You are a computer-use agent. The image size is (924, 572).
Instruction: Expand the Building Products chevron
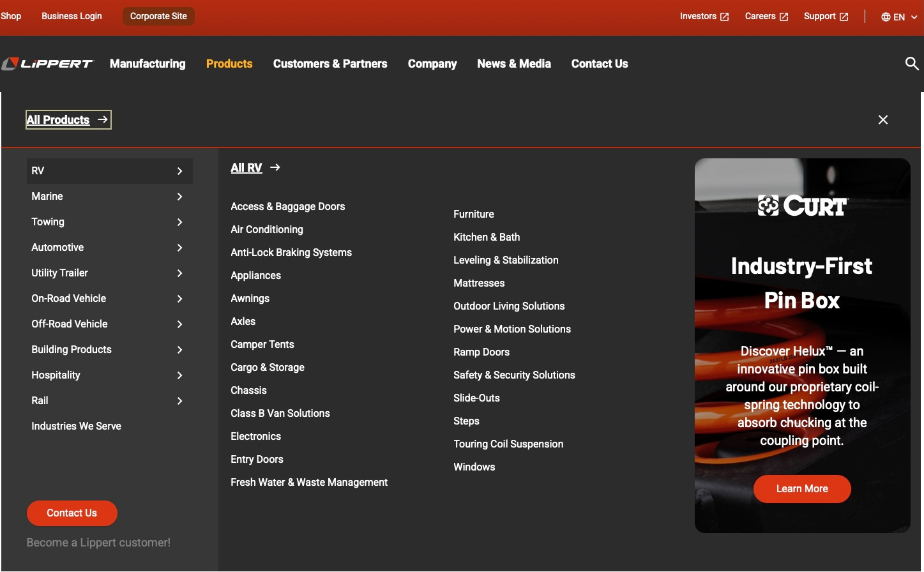pyautogui.click(x=179, y=350)
